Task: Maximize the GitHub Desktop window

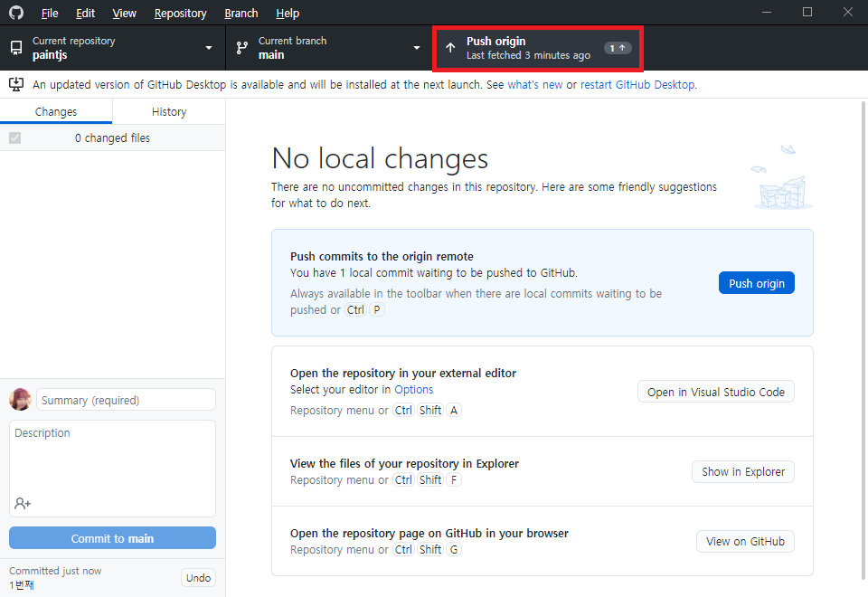Action: tap(807, 12)
